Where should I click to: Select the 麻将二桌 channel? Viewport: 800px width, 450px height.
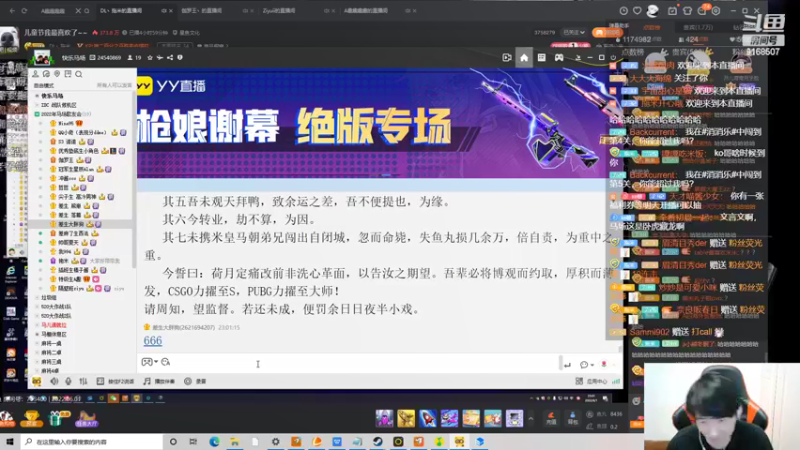coord(52,353)
